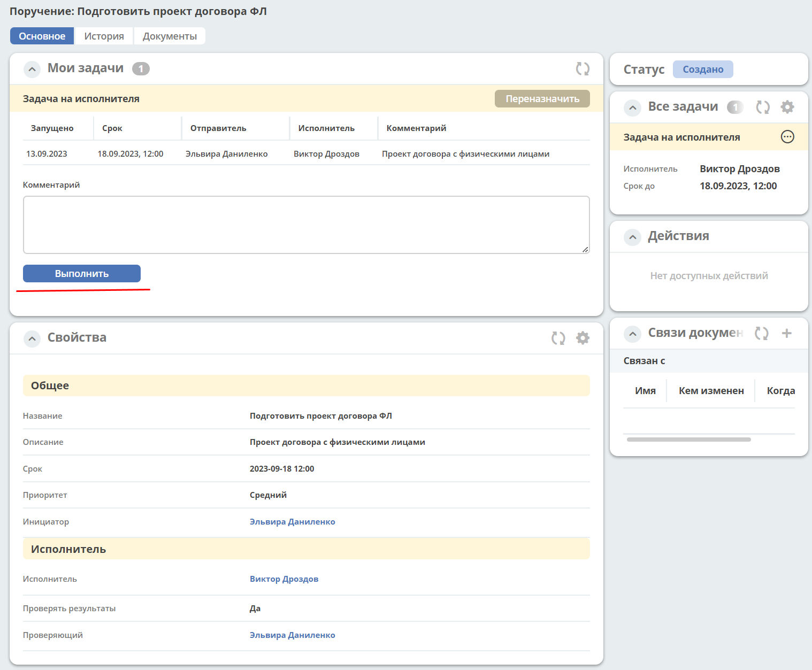This screenshot has width=812, height=670.
Task: Click the Приоритет value Средний
Action: (268, 495)
